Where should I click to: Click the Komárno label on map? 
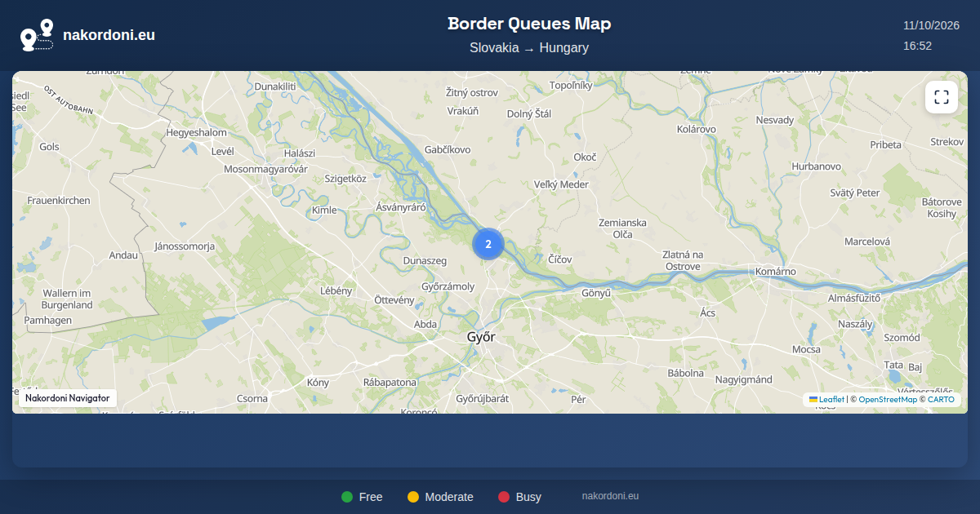[776, 272]
